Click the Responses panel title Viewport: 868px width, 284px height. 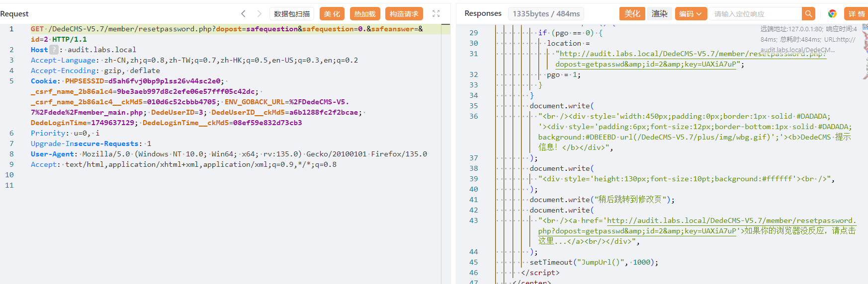[x=483, y=13]
